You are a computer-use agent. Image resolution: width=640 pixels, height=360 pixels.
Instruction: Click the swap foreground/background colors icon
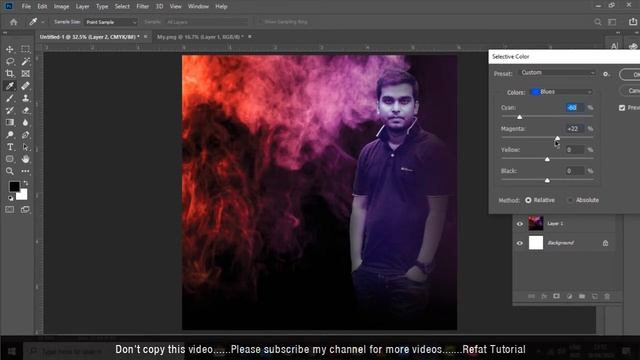click(25, 183)
